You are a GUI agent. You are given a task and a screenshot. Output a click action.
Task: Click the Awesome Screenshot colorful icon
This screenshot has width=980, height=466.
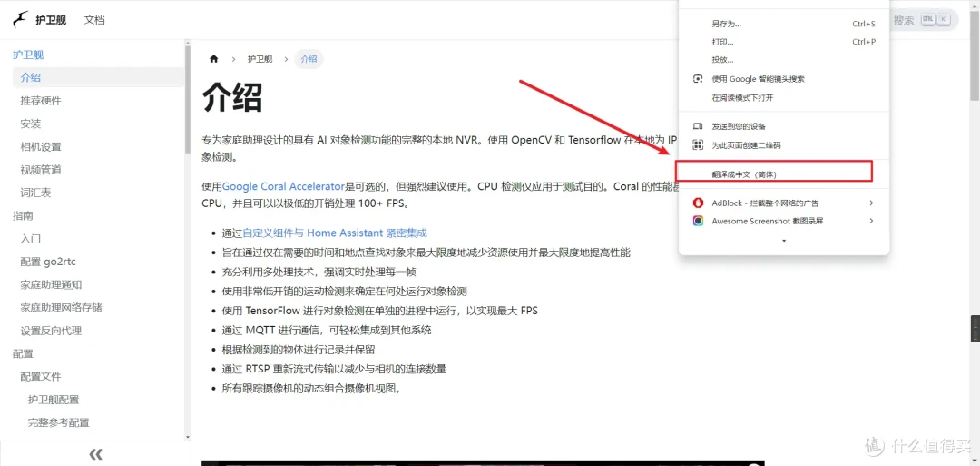point(698,221)
